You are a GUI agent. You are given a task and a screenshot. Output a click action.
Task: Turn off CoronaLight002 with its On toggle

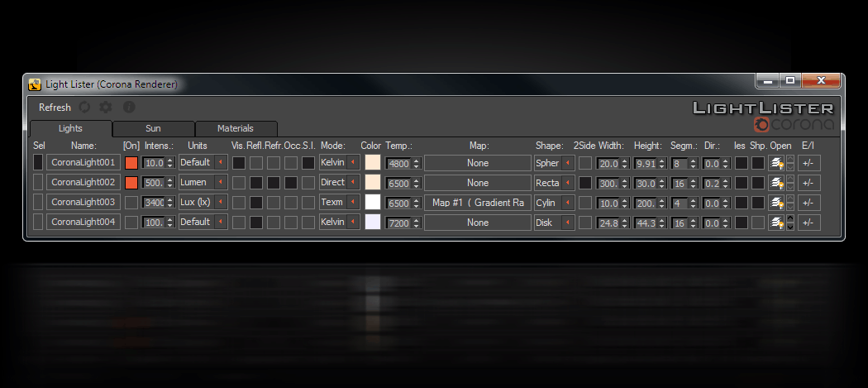point(131,183)
